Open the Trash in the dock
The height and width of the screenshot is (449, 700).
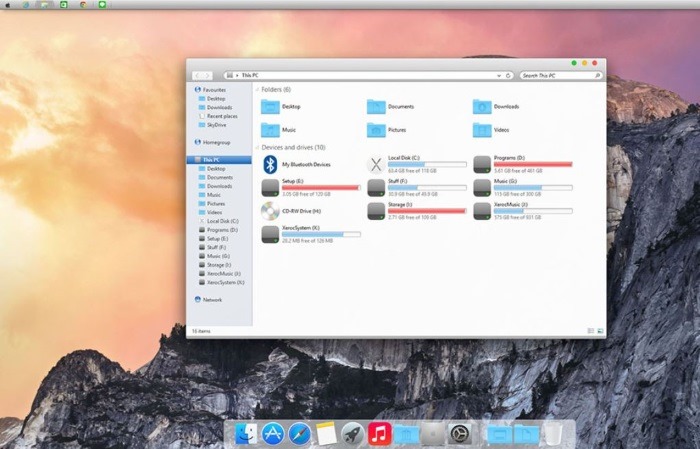[554, 434]
